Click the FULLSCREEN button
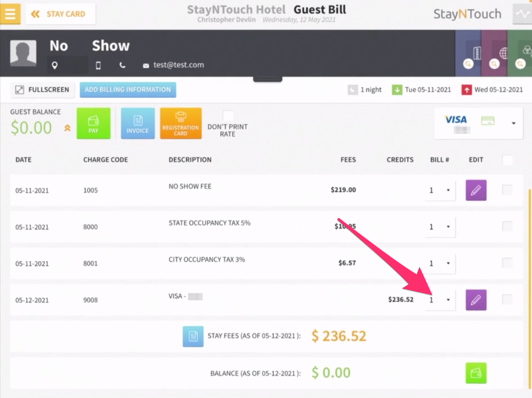Image resolution: width=532 pixels, height=398 pixels. (42, 90)
